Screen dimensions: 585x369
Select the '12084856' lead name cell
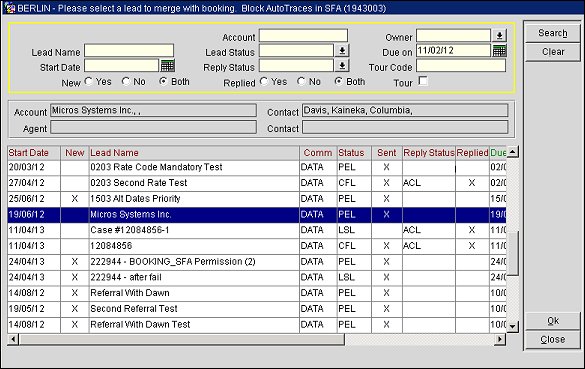194,246
